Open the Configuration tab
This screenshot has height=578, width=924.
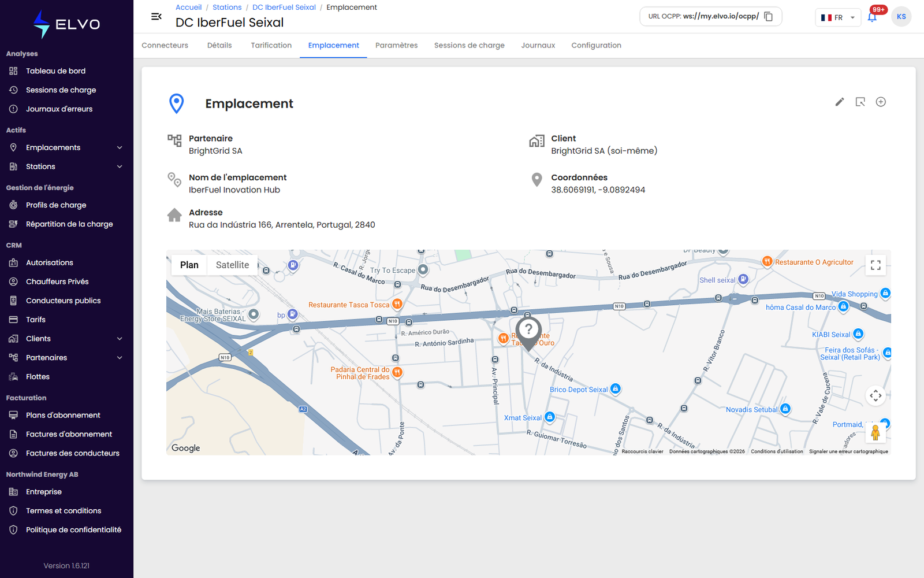(597, 45)
